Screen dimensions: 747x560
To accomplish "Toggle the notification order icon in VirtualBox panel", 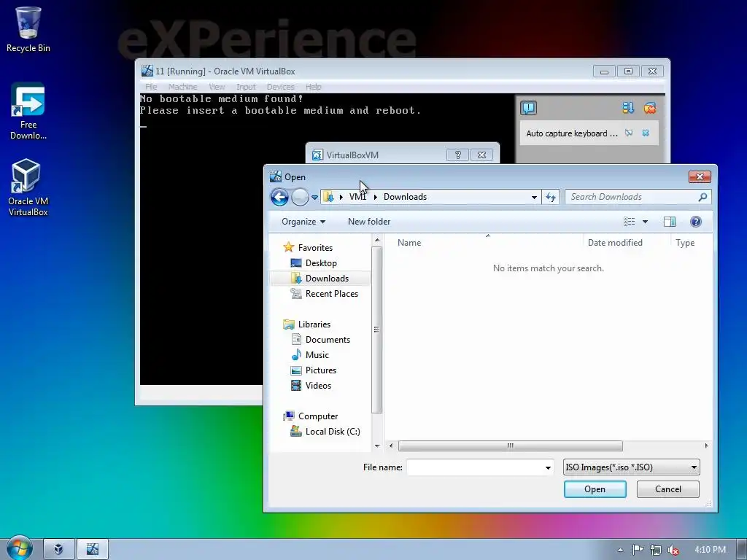I will [628, 108].
